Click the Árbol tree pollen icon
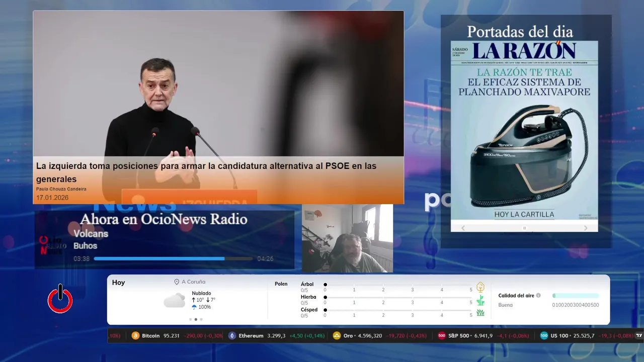The height and width of the screenshot is (362, 644). [480, 287]
